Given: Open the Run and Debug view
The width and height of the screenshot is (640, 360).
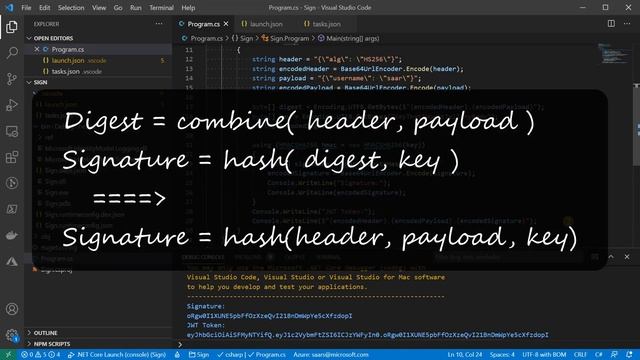Looking at the screenshot, I should click(12, 105).
